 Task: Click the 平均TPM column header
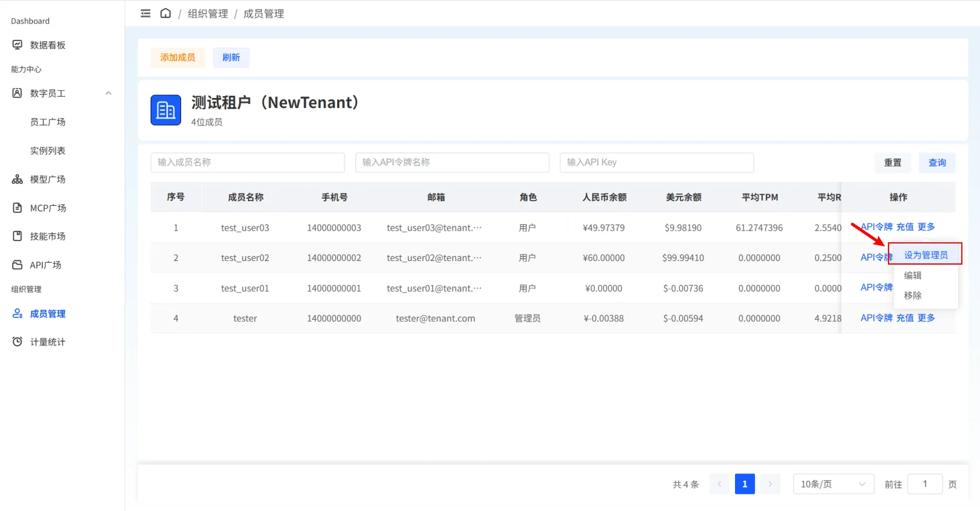click(x=760, y=197)
